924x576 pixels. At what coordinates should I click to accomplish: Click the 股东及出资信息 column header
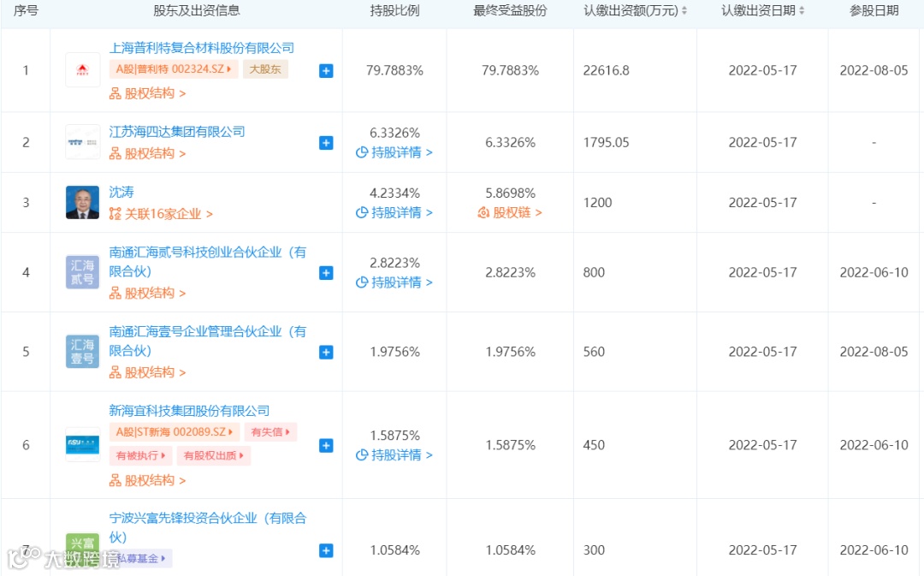click(196, 10)
